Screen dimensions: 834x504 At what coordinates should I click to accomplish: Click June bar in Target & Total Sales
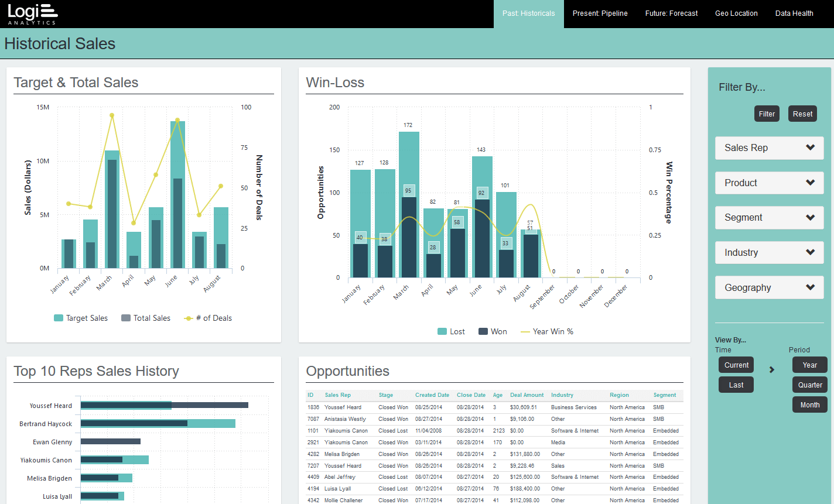[x=177, y=195]
